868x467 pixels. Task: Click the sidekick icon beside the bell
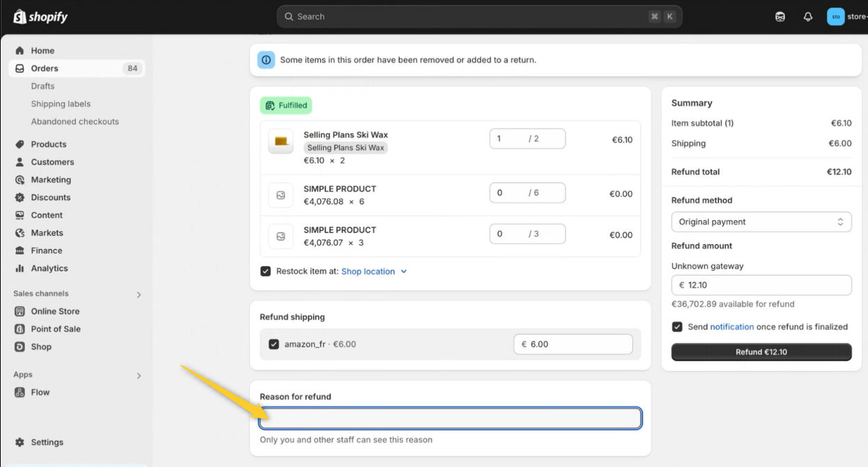click(x=780, y=17)
